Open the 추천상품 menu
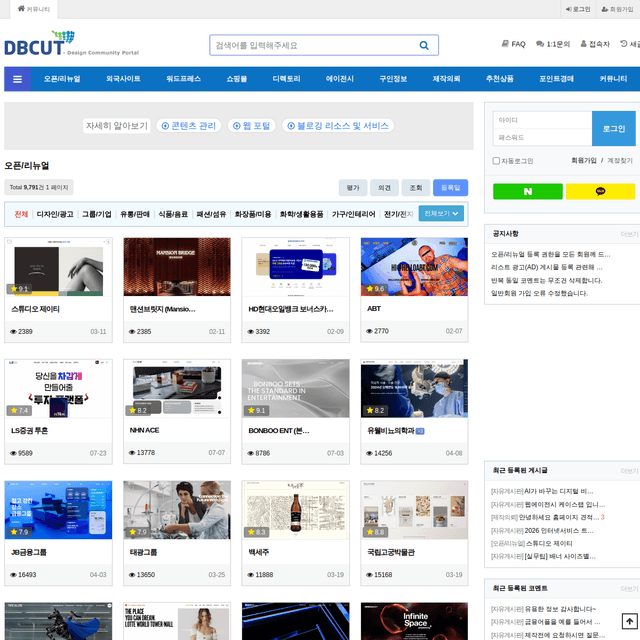Viewport: 640px width, 640px height. point(500,79)
